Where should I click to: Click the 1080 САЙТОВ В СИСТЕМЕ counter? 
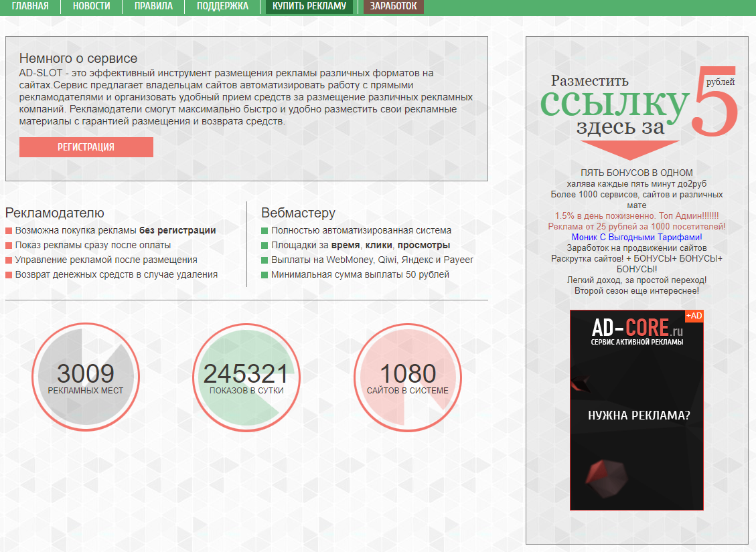(407, 377)
